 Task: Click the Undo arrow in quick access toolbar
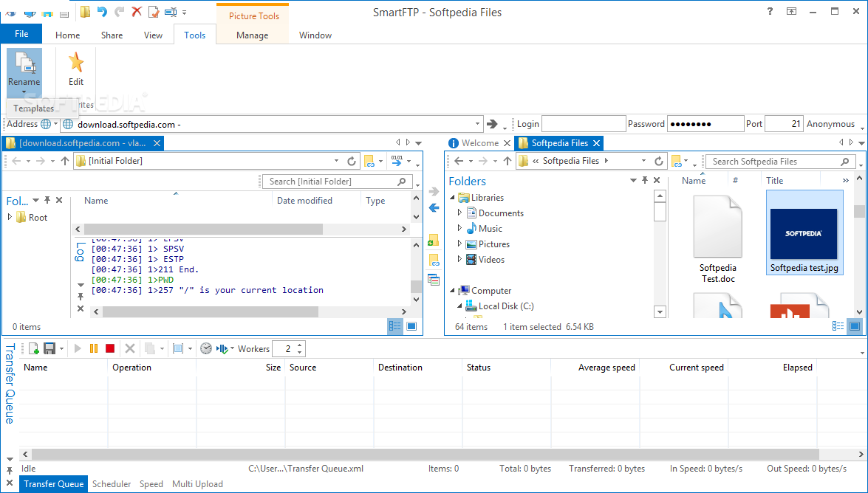tap(102, 12)
